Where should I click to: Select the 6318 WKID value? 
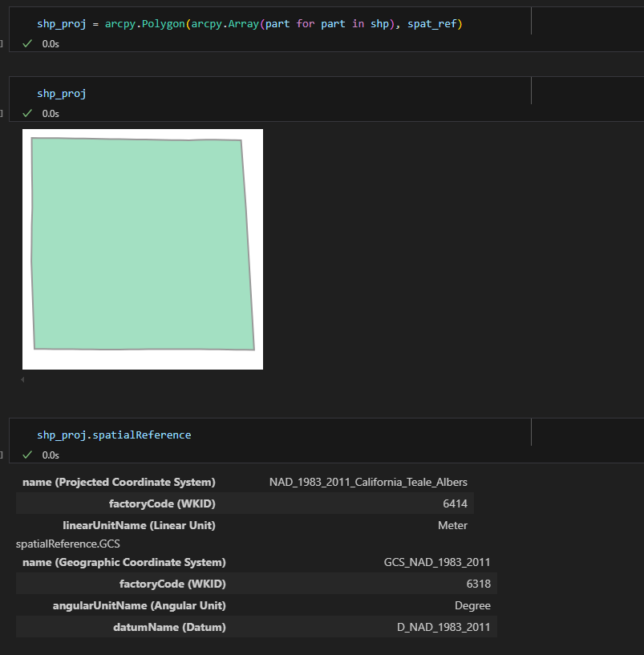(x=479, y=584)
